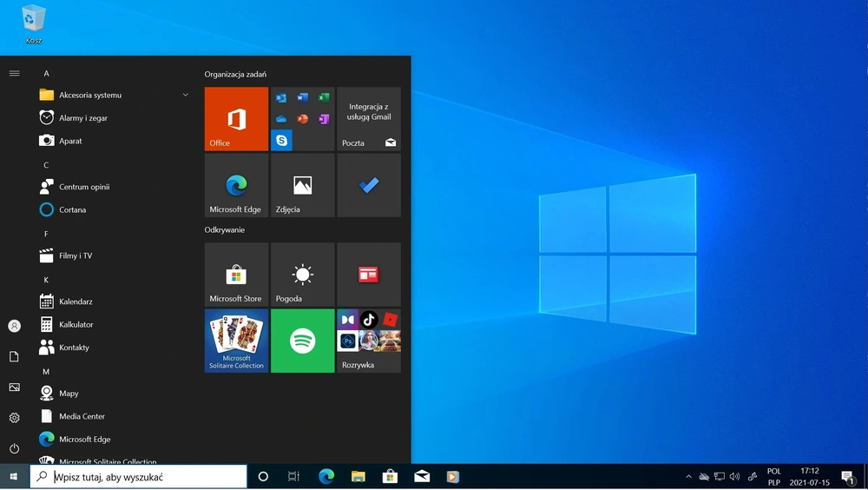Launch Outlook from the Office apps tile
868x490 pixels.
click(281, 98)
